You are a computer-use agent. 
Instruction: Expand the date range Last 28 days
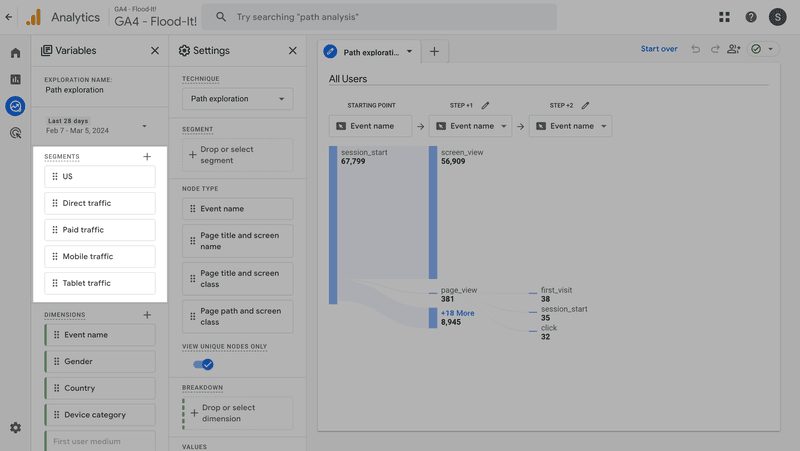point(144,126)
